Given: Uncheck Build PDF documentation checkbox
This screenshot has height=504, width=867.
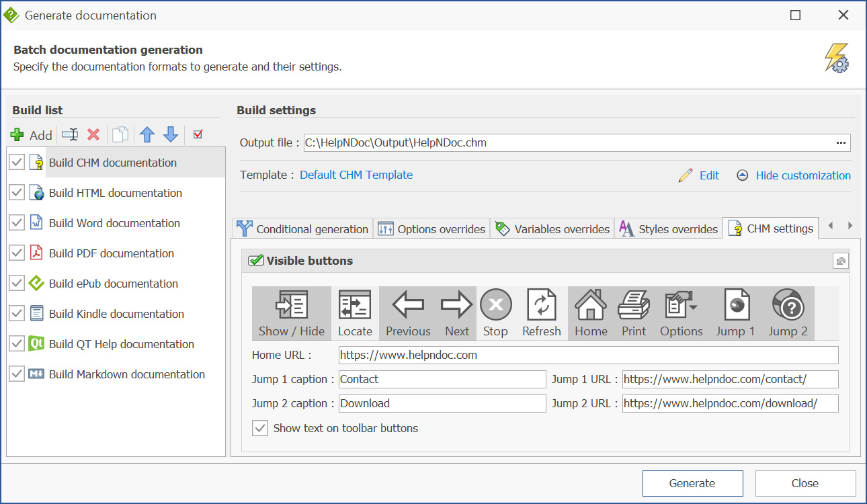Looking at the screenshot, I should pos(17,253).
